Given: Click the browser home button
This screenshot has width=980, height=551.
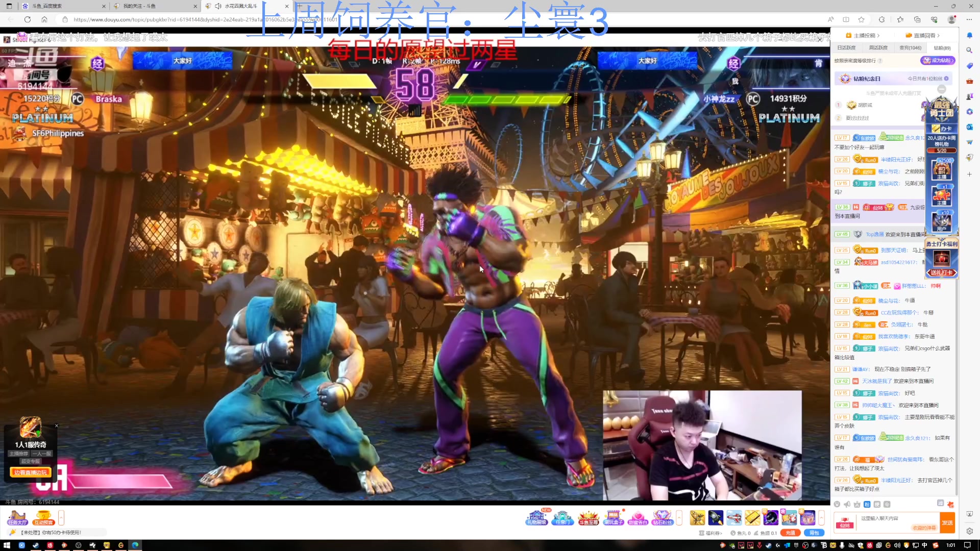Looking at the screenshot, I should tap(44, 19).
